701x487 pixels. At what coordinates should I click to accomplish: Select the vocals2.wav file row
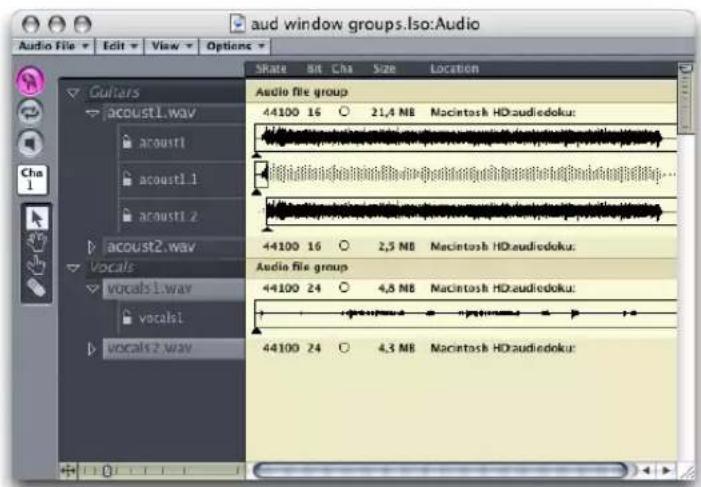pos(174,348)
